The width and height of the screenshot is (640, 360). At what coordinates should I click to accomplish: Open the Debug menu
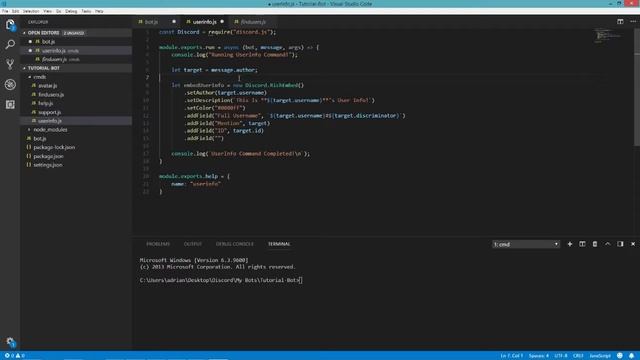coord(71,11)
